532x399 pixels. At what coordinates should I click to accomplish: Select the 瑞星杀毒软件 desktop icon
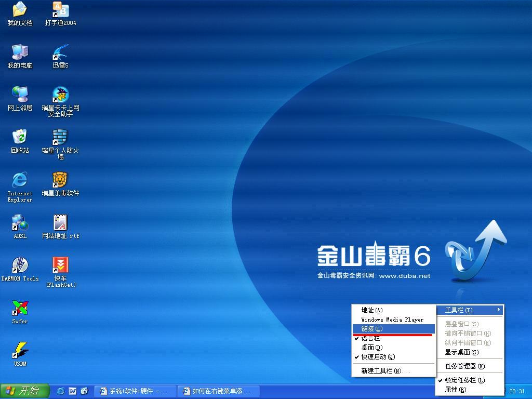coord(60,181)
